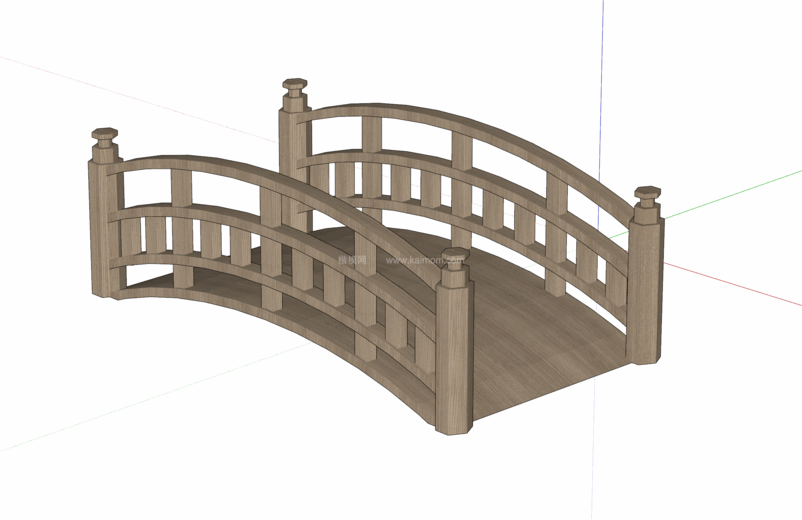Click the faint axis line at bottom left
Viewport: 802px width, 520px height.
(x=150, y=398)
